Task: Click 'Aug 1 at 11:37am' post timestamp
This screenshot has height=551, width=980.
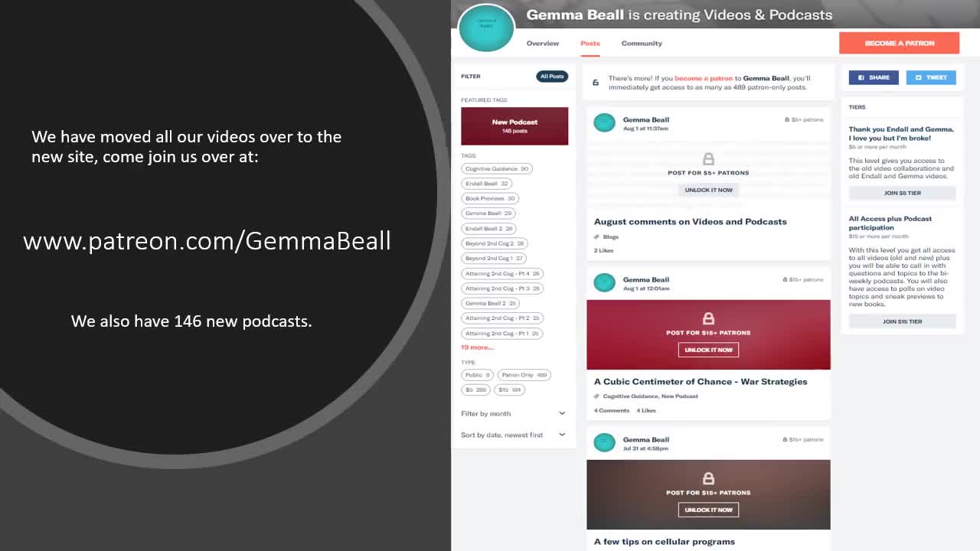Action: (645, 129)
